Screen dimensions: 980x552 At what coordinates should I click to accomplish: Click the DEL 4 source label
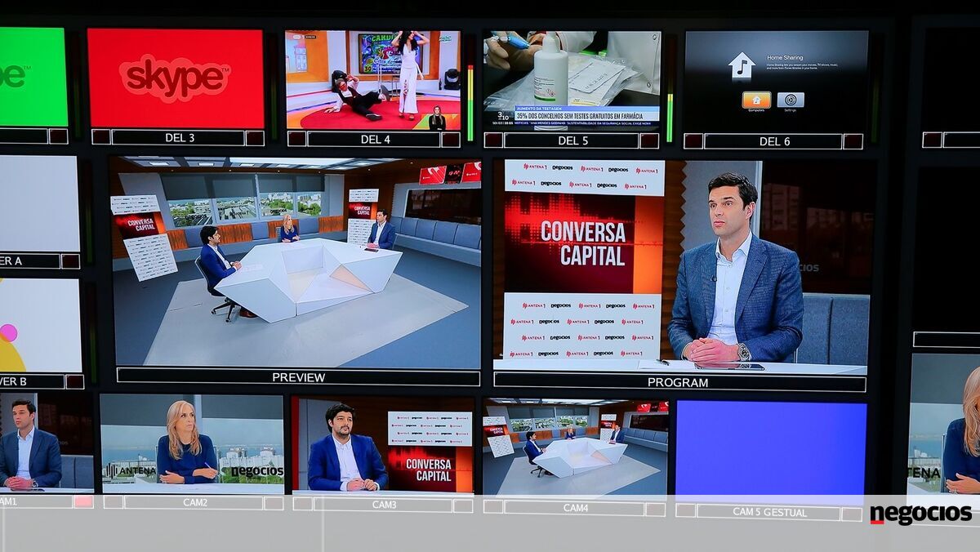(x=375, y=139)
